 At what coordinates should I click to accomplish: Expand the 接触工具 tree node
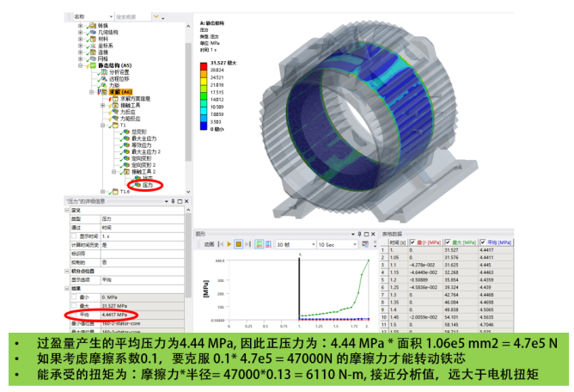click(103, 105)
